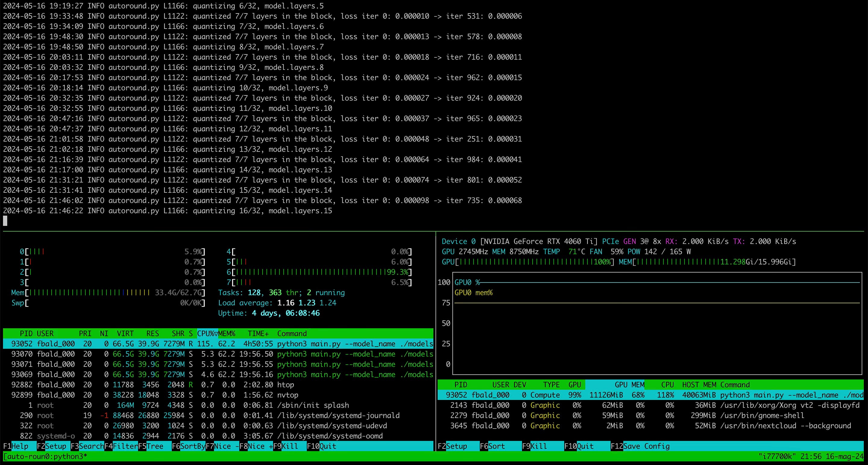
Task: Select htop process row PID 93052
Action: pos(218,344)
